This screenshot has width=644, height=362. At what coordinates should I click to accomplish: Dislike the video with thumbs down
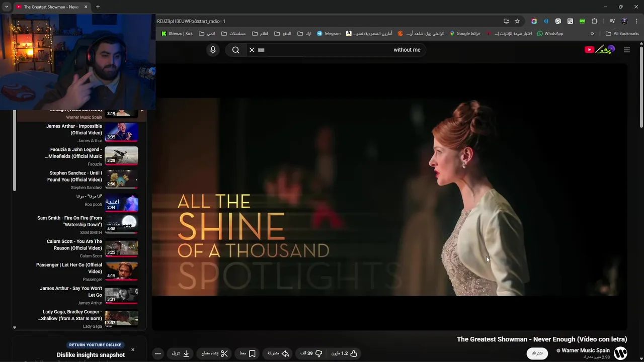pos(312,353)
